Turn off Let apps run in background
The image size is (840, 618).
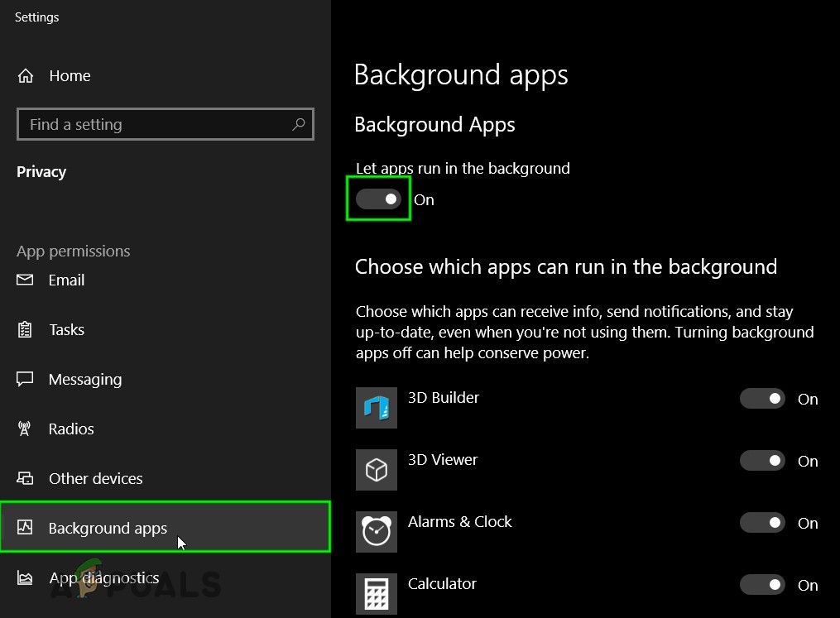coord(378,199)
